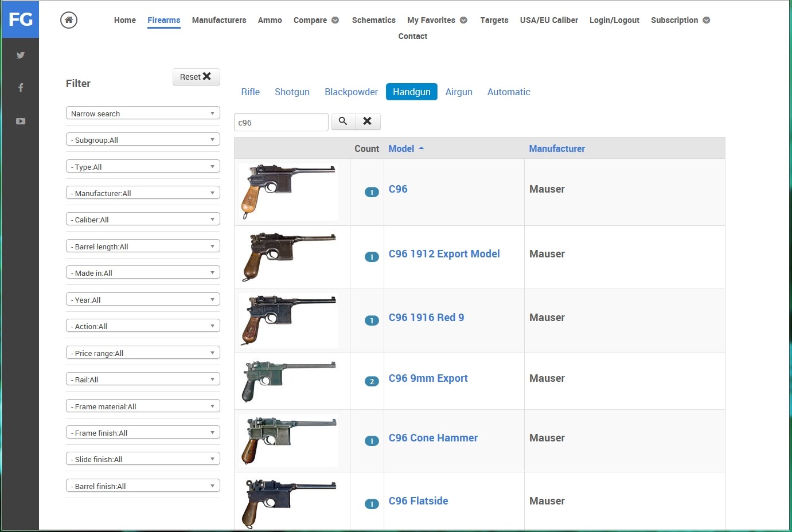Switch to the Rifle tab
This screenshot has height=532, width=792.
coord(251,92)
